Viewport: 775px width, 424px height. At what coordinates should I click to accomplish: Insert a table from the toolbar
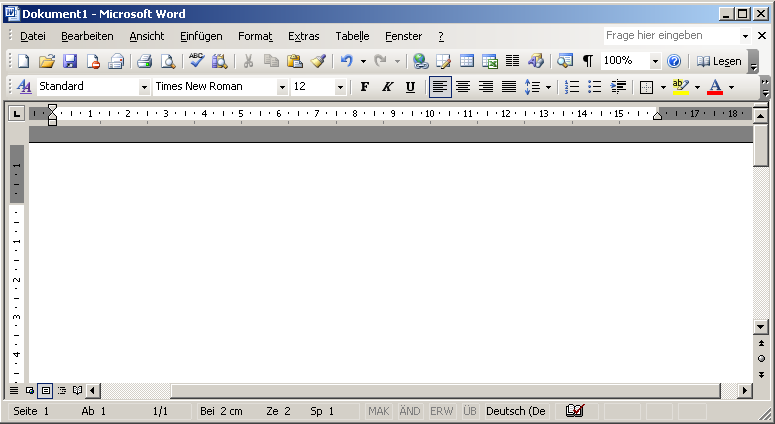click(466, 61)
